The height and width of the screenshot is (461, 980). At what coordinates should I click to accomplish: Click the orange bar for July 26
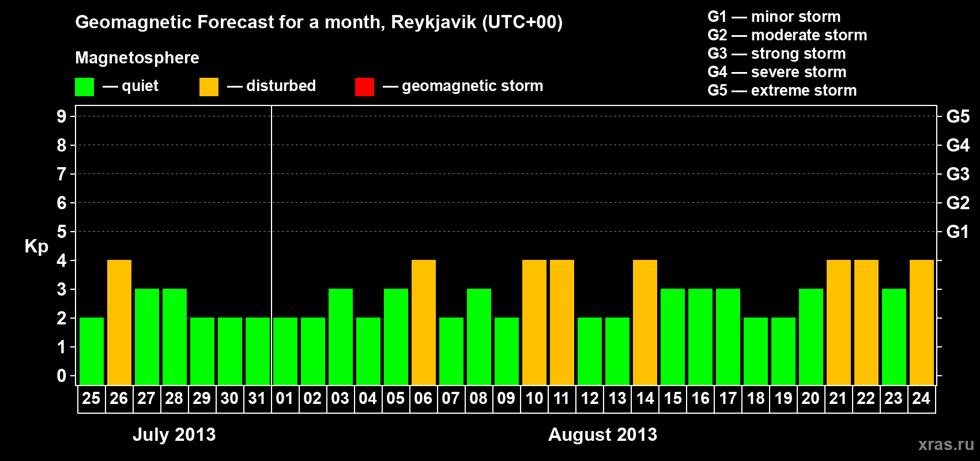tap(119, 322)
